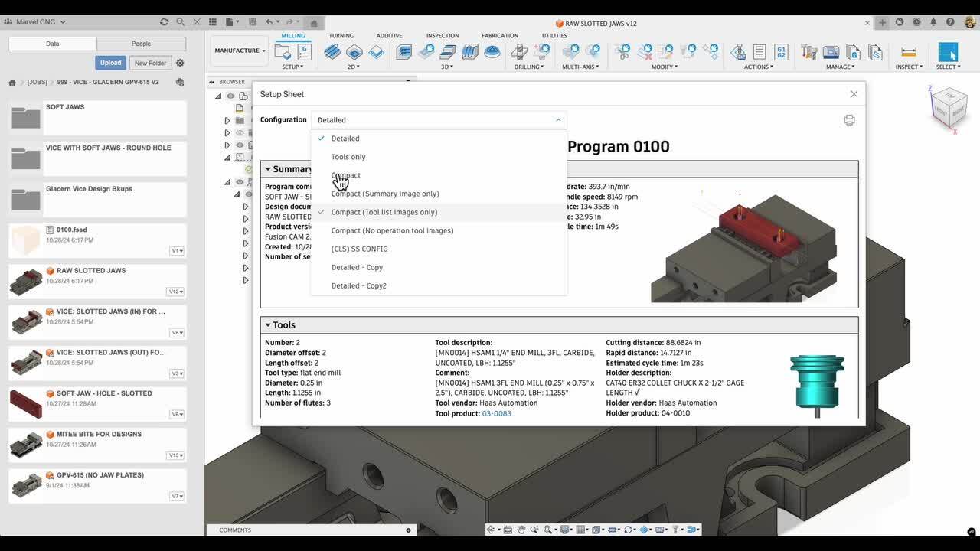Click the Setup Sheet icon in Actions
Viewport: 980px width, 551px height.
click(x=759, y=52)
